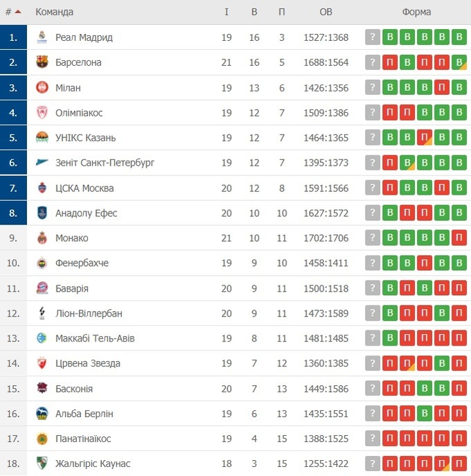Screen dimensions: 471x476
Task: Sort by the В wins column header
Action: [x=254, y=12]
